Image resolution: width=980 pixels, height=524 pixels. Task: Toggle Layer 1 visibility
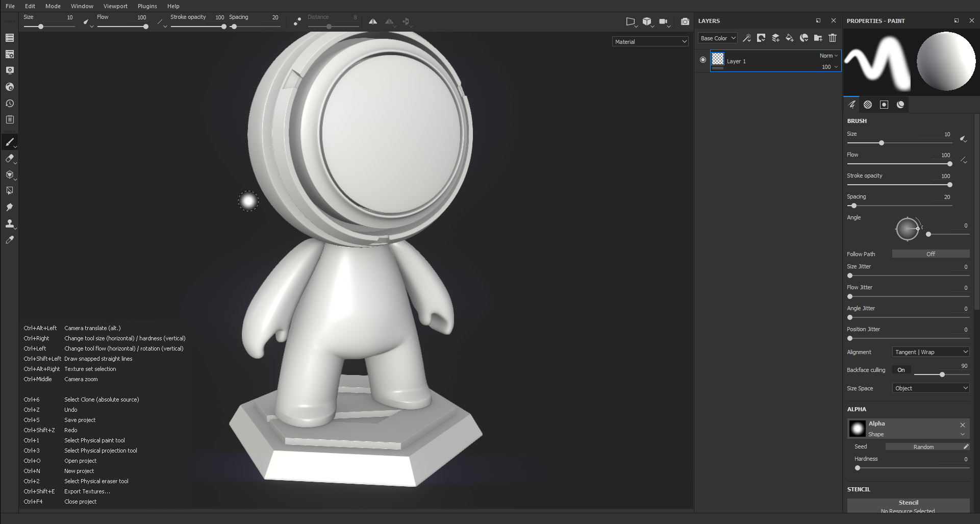(703, 60)
